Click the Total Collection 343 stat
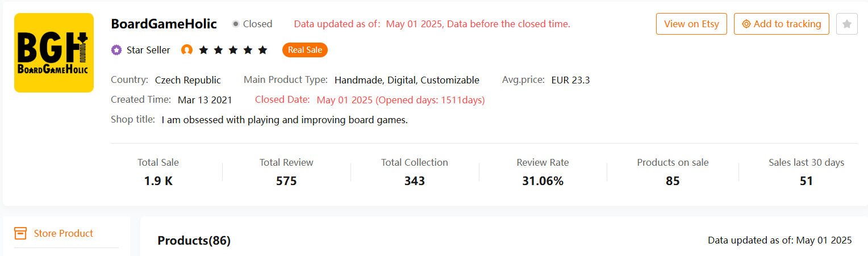This screenshot has width=868, height=256. pos(415,172)
